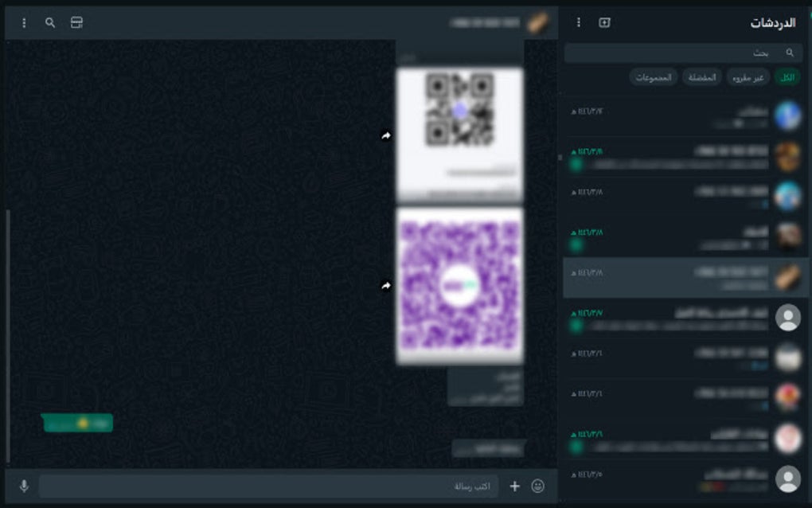812x508 pixels.
Task: Record a voice message with the microphone
Action: pyautogui.click(x=24, y=486)
